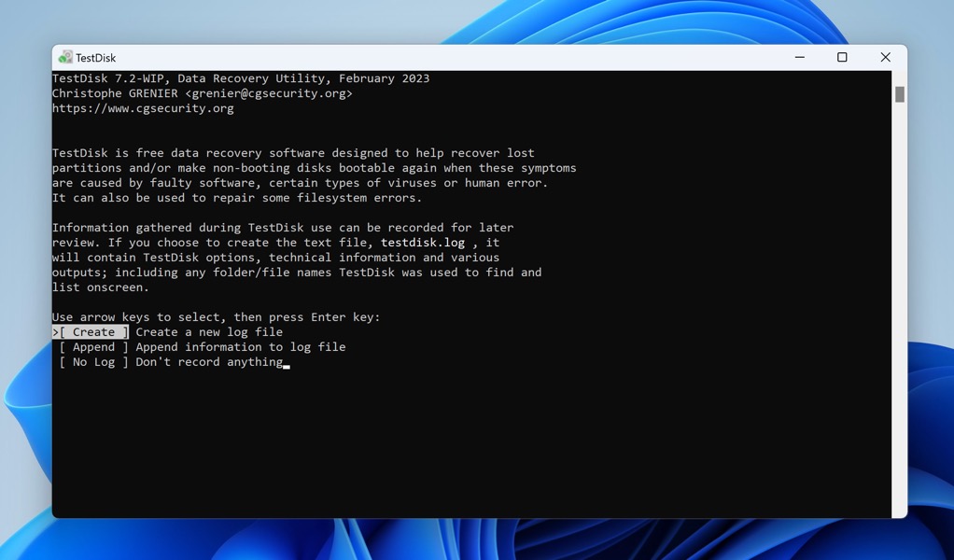Screen dimensions: 954x560
Task: Close the TestDisk window
Action: [885, 57]
